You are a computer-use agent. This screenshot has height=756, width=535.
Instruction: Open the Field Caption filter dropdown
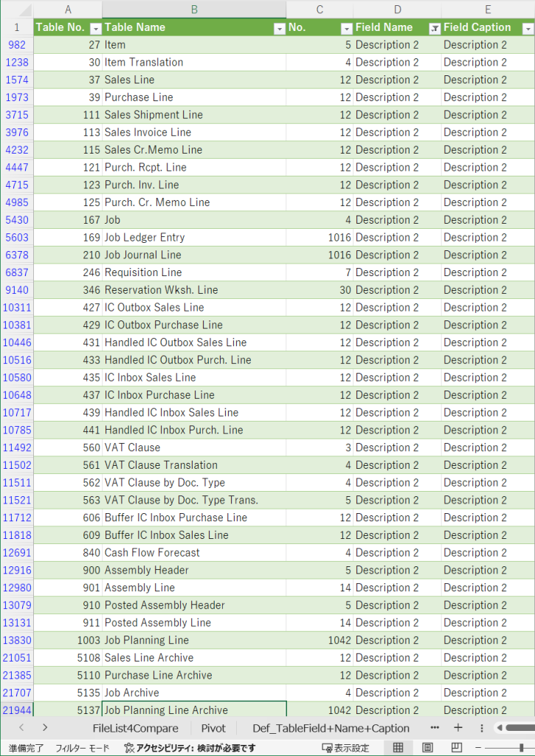pos(528,28)
